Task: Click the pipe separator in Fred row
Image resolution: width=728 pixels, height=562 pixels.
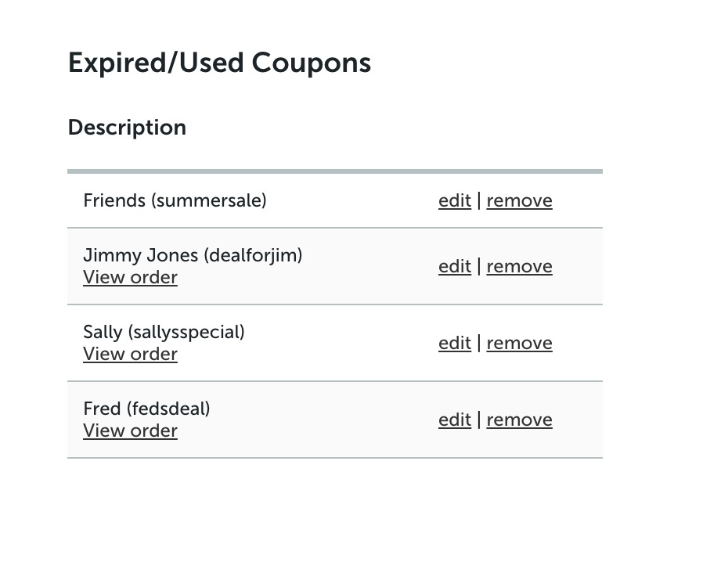Action: pos(478,420)
